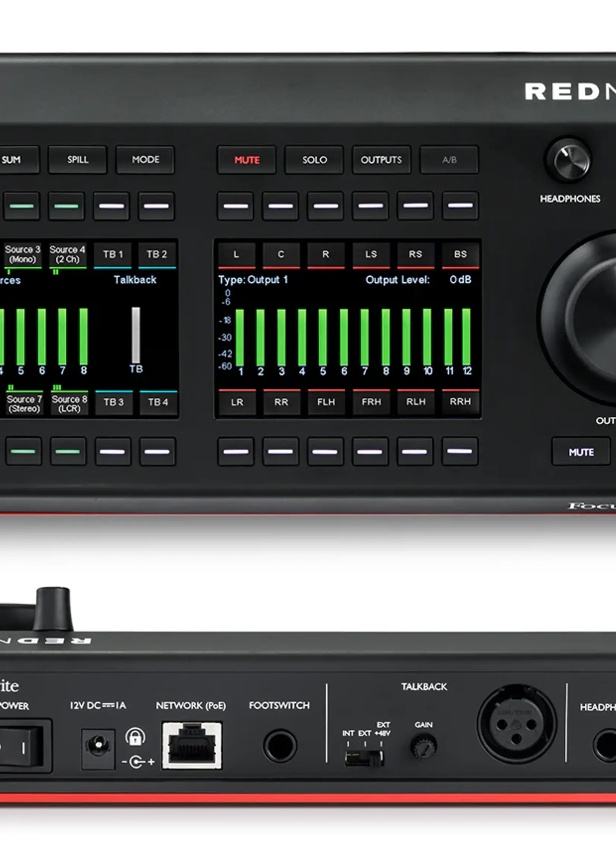
Task: Tap the soft key above Source 3 (Mono)
Action: 22,206
